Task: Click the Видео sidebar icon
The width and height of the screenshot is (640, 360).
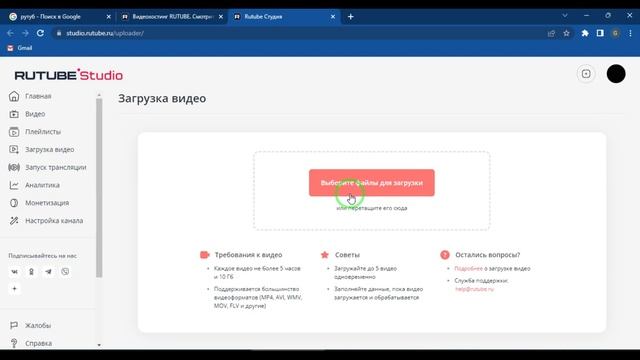Action: pyautogui.click(x=14, y=114)
